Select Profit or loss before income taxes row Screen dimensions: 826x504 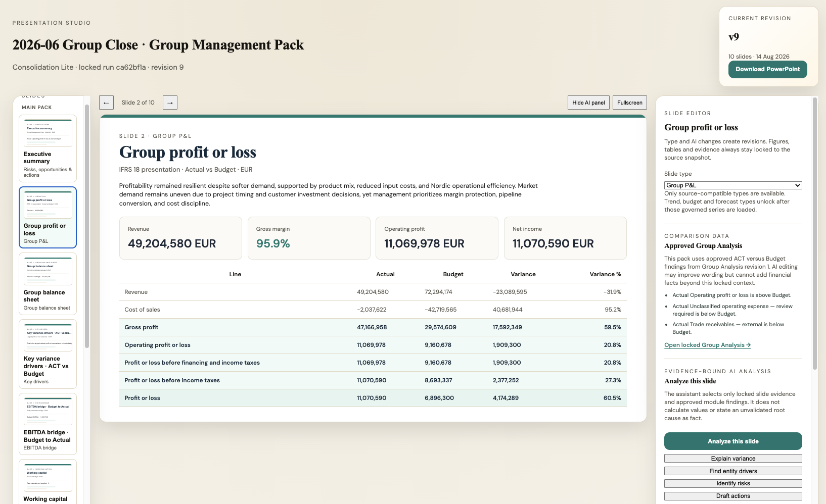tap(373, 380)
